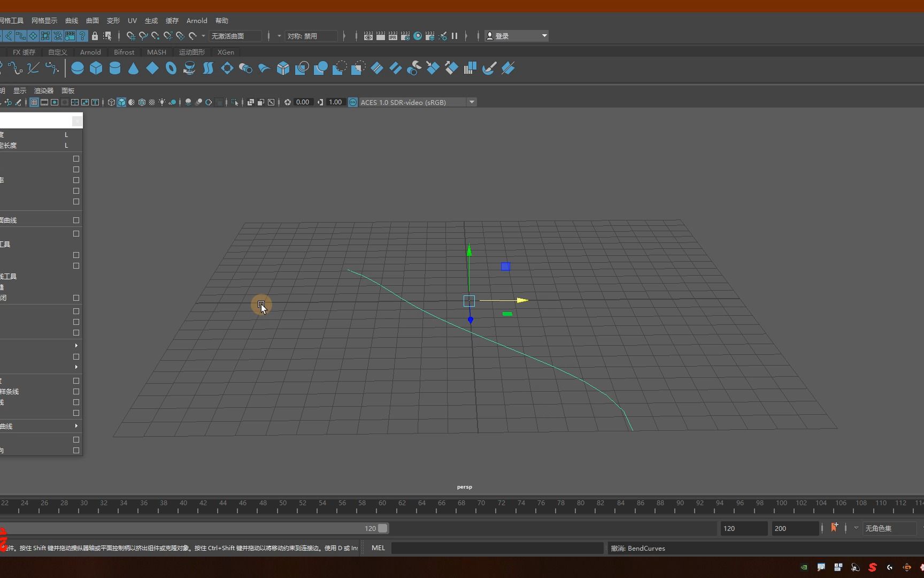Open the NVIDIA icon in system tray
Viewport: 924px width, 578px height.
804,567
